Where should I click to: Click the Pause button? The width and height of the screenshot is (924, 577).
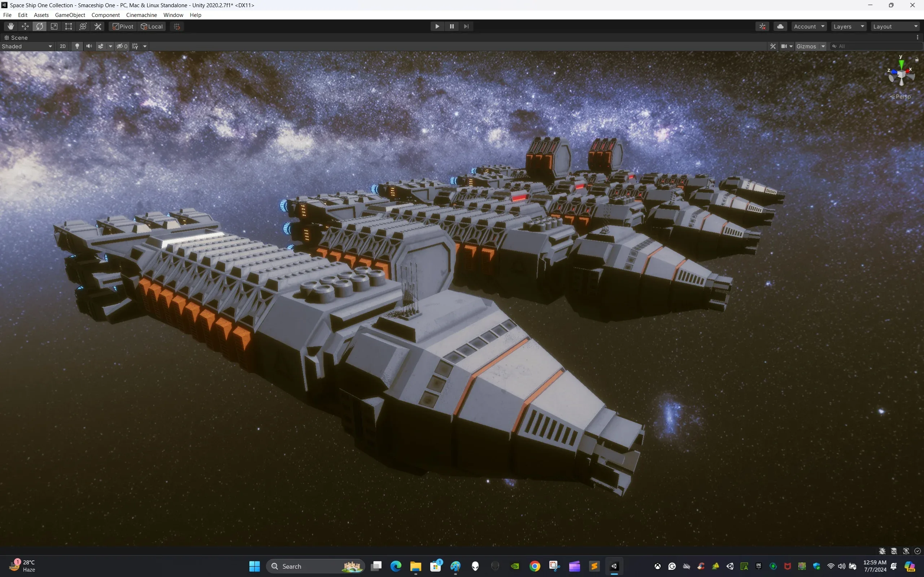451,26
